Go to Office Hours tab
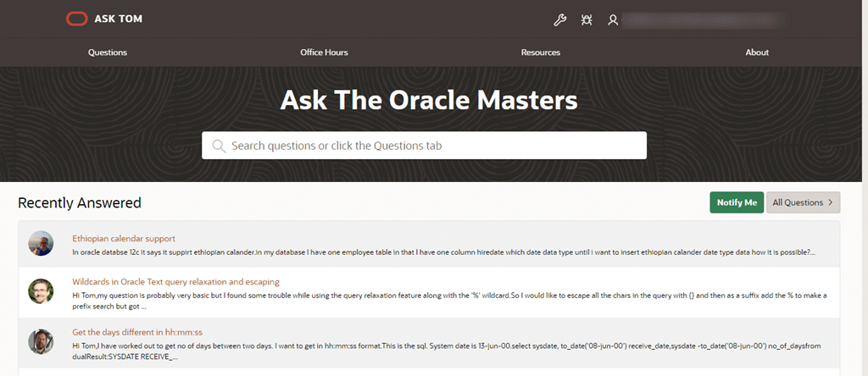This screenshot has height=376, width=868. click(x=324, y=53)
